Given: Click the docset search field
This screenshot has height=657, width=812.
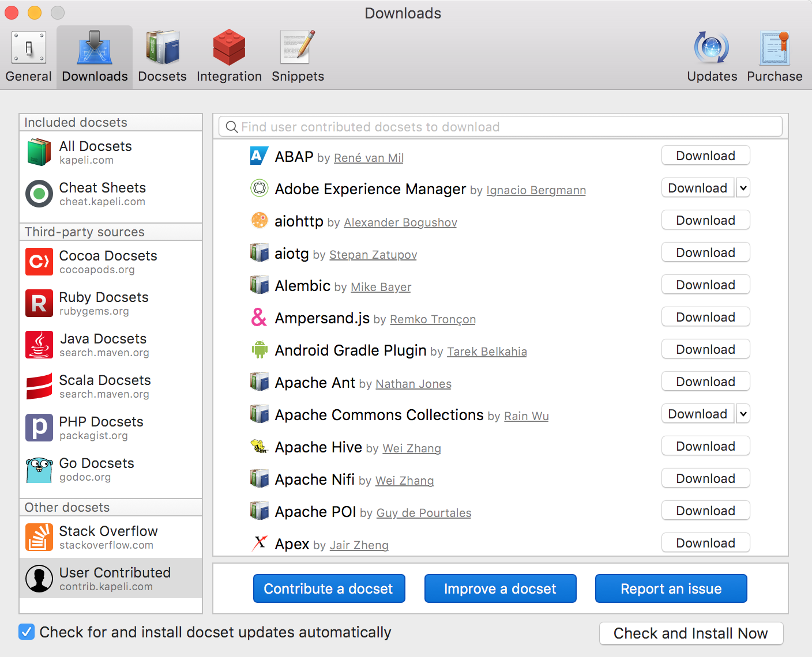Looking at the screenshot, I should point(499,126).
